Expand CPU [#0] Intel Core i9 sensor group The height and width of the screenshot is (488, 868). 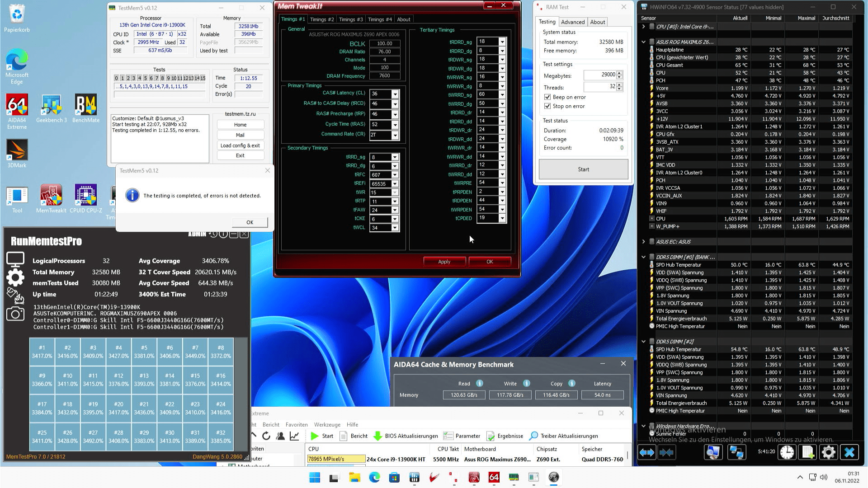pos(644,27)
